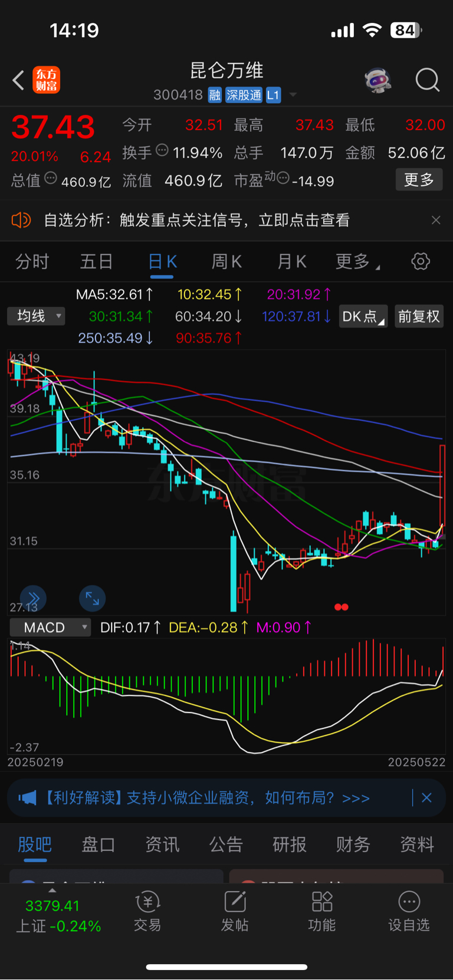Switch to 五日 chart tab
This screenshot has height=980, width=453.
click(96, 262)
